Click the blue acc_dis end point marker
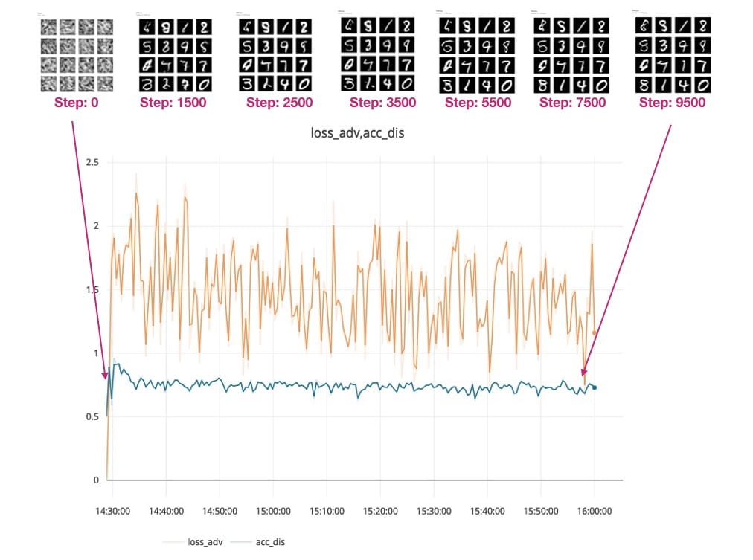The image size is (753, 560). 594,387
